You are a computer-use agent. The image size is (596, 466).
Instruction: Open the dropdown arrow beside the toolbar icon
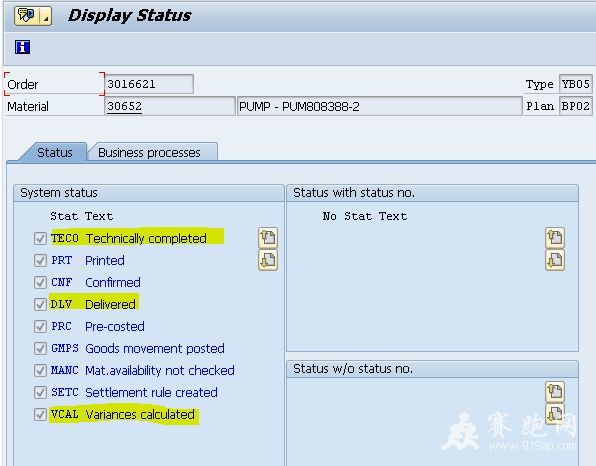tap(46, 16)
